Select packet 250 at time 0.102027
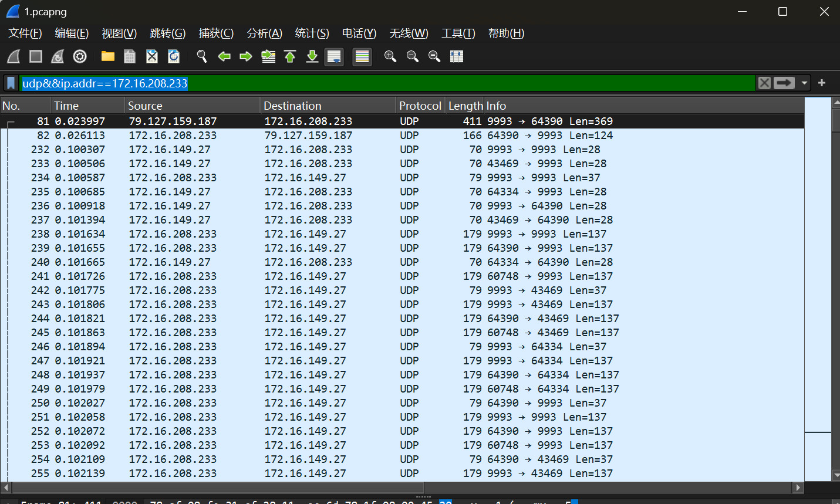840x504 pixels. click(402, 403)
